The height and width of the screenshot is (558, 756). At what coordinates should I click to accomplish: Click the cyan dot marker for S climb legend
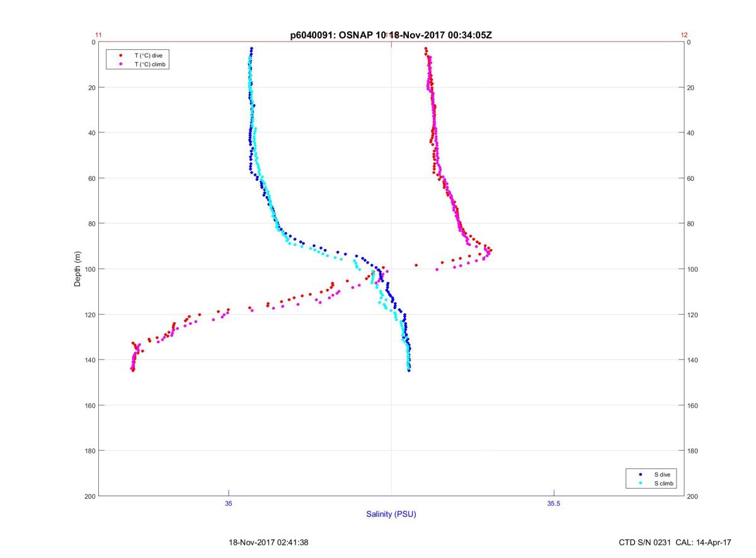640,483
